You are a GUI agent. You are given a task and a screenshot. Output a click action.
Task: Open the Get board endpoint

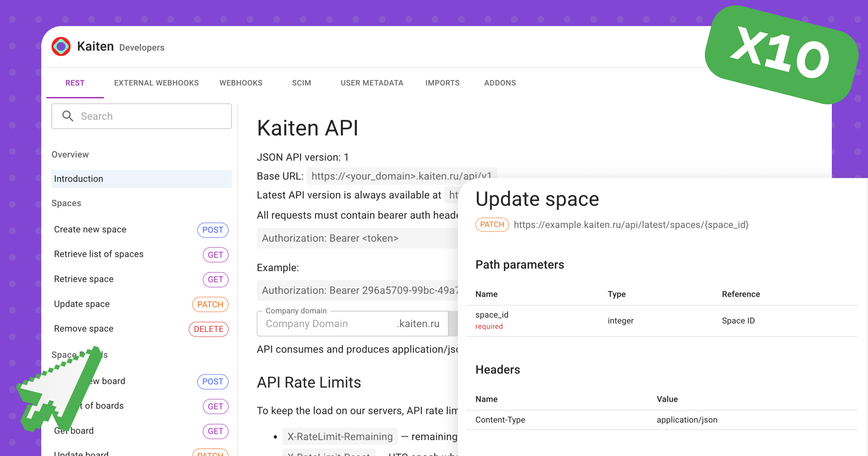point(74,431)
